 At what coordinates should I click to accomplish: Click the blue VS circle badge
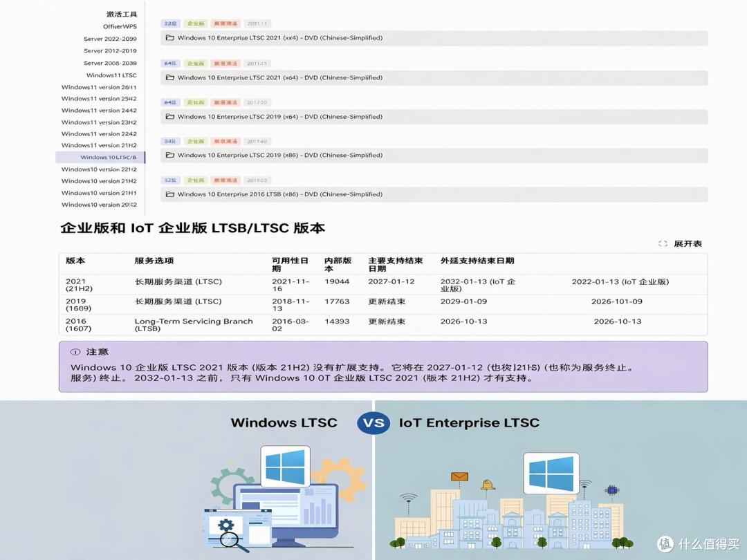373,422
